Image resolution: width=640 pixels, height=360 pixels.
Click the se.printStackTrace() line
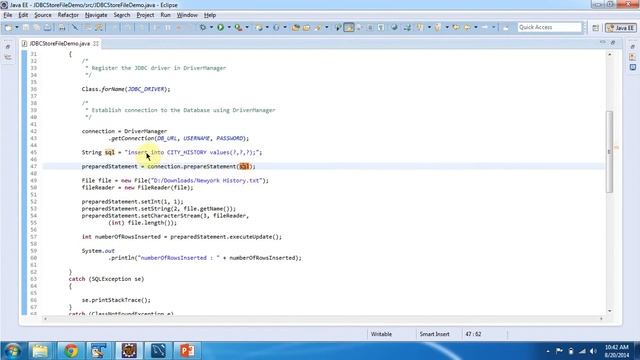tap(116, 300)
